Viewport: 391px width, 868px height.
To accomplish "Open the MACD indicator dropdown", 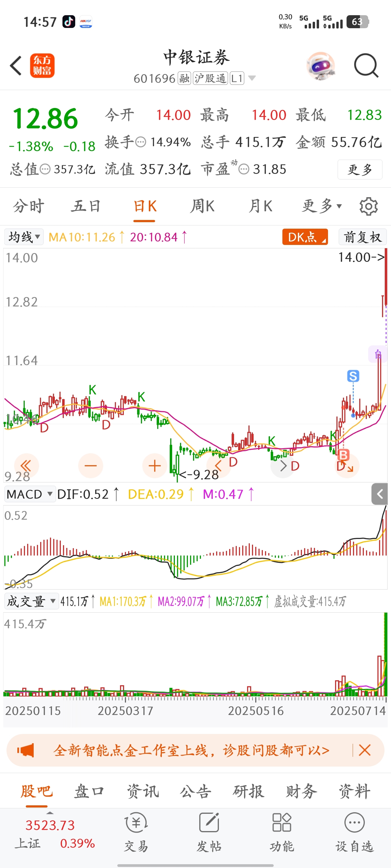I will [30, 494].
